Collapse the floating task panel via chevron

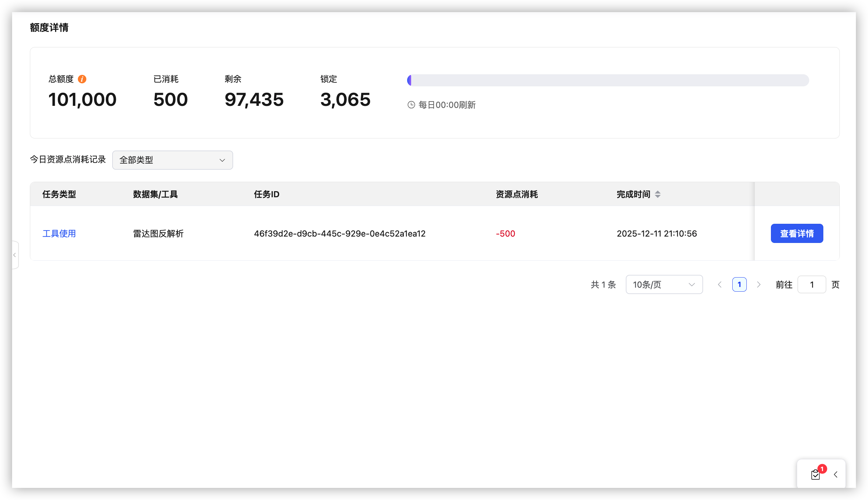(835, 474)
